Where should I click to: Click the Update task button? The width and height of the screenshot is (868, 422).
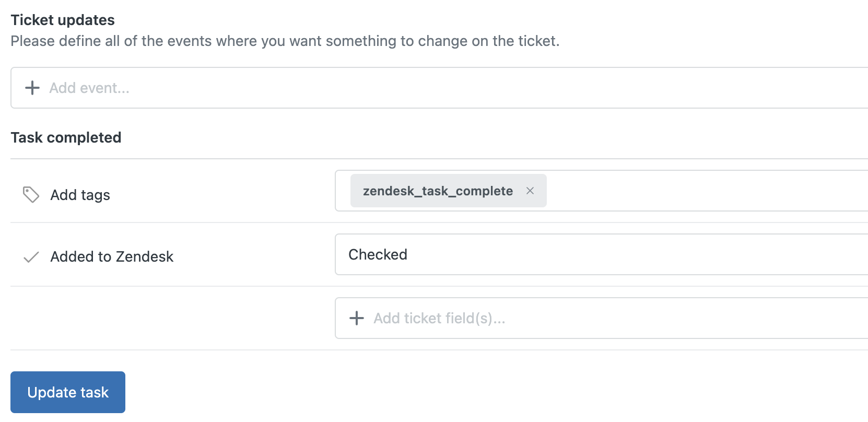pos(68,392)
